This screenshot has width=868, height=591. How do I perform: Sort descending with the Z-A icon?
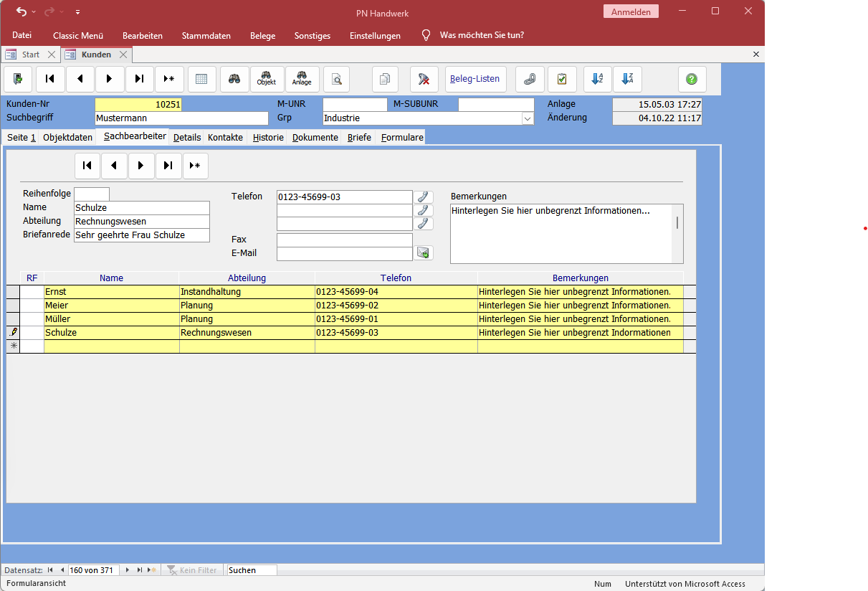click(x=627, y=79)
